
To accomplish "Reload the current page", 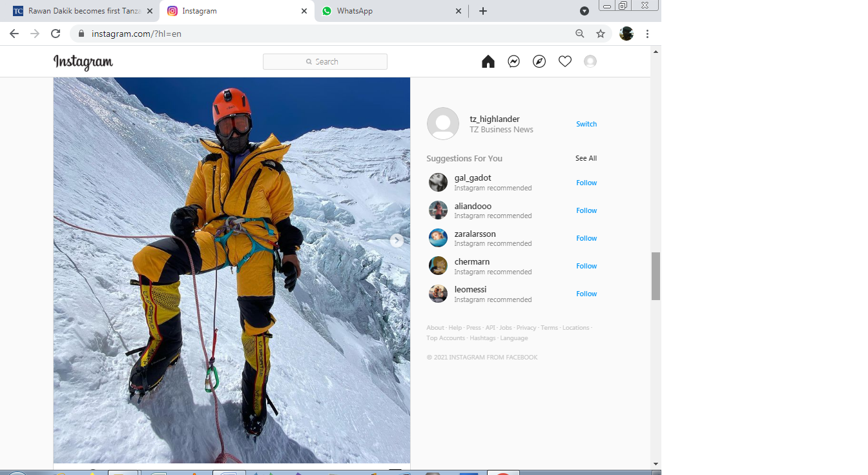I will (56, 34).
